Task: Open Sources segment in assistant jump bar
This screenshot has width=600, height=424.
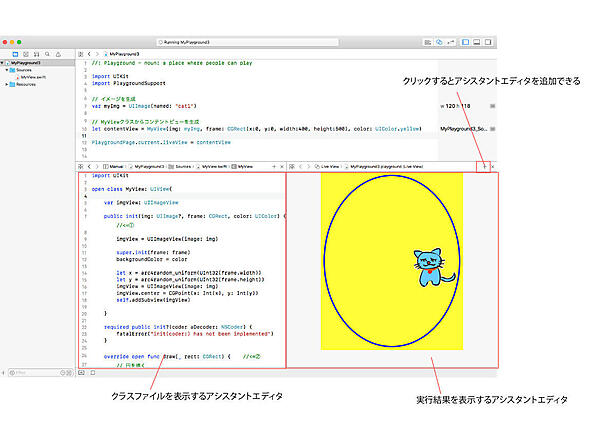Action: tap(180, 166)
